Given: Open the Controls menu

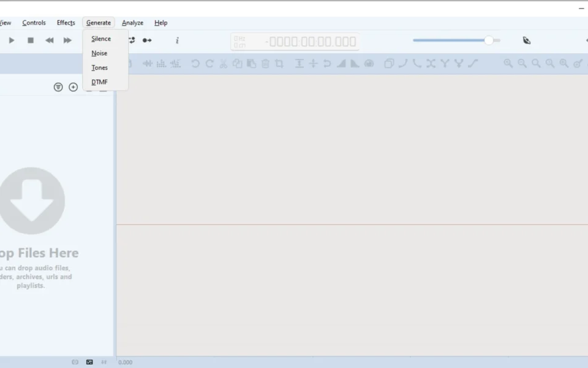Looking at the screenshot, I should [34, 23].
